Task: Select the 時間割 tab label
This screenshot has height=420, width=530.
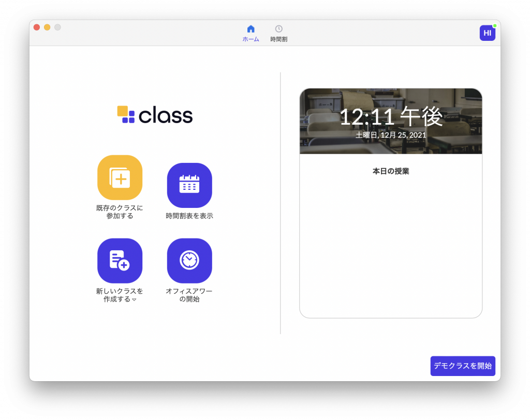Action: pos(278,39)
